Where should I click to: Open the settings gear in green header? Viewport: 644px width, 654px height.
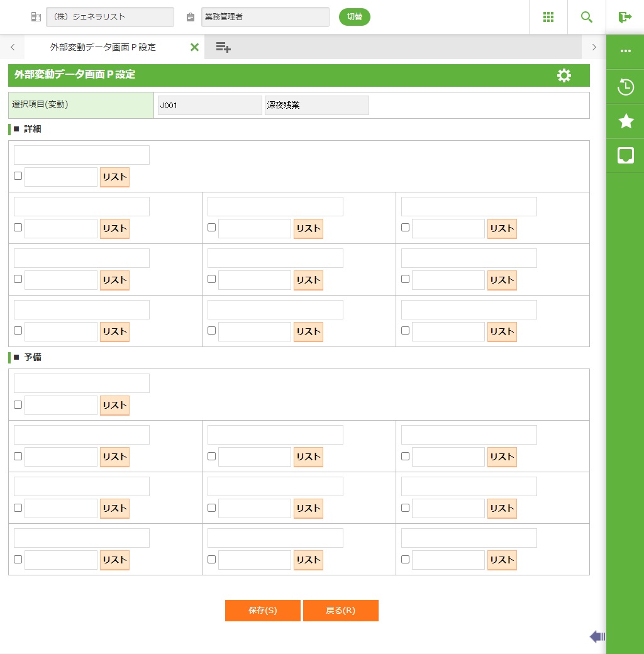(x=564, y=75)
